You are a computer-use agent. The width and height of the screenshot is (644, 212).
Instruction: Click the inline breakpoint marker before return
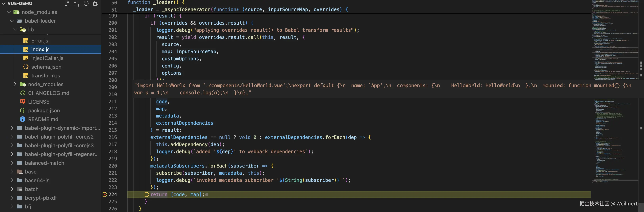(x=147, y=195)
